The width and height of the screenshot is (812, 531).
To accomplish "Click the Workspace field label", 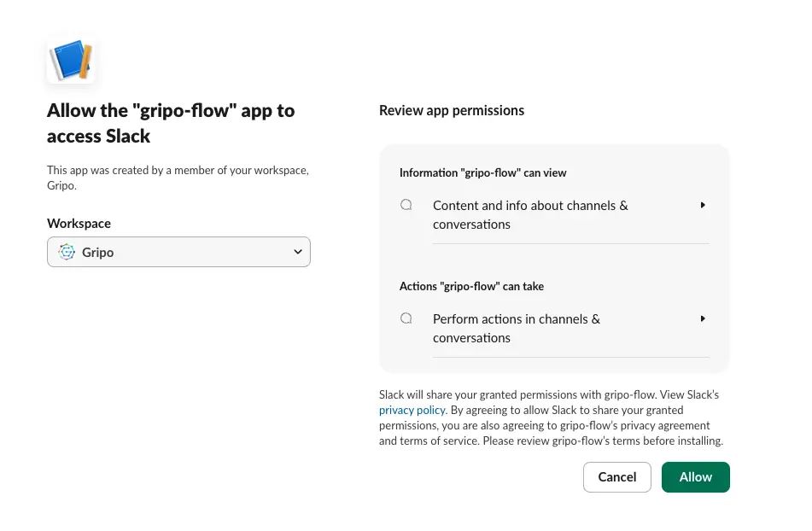I will coord(79,223).
